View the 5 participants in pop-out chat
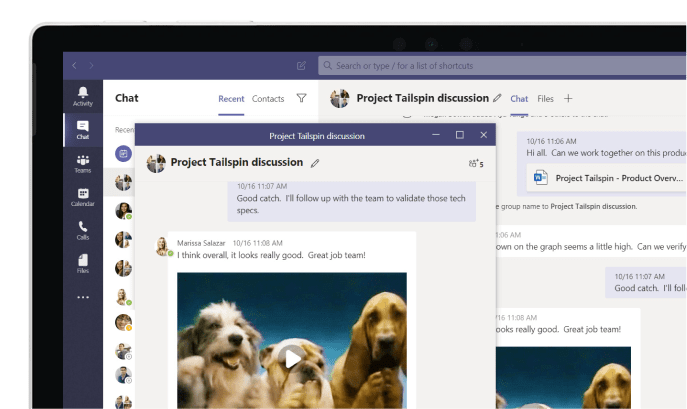The height and width of the screenshot is (409, 687). (x=476, y=164)
